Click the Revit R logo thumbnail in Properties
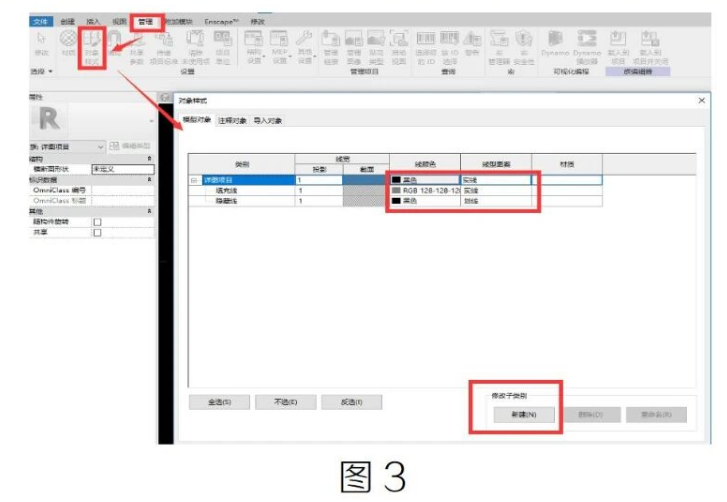 49,119
